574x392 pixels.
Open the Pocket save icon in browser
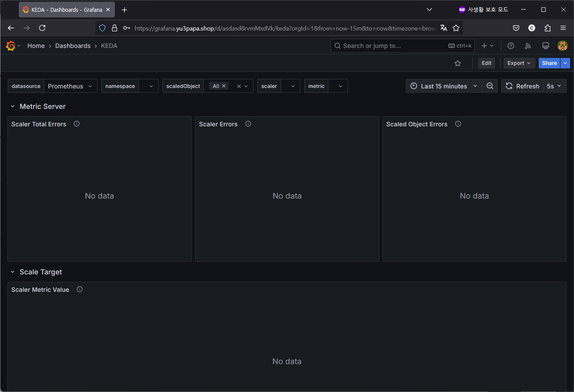click(x=516, y=28)
